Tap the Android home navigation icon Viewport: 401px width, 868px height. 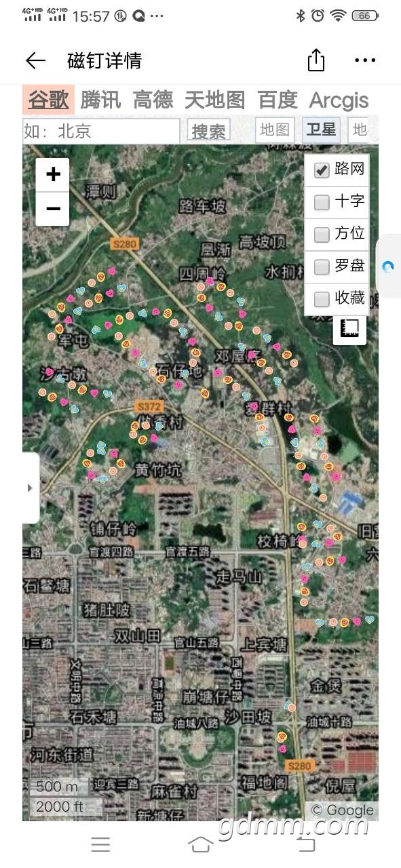pyautogui.click(x=200, y=844)
